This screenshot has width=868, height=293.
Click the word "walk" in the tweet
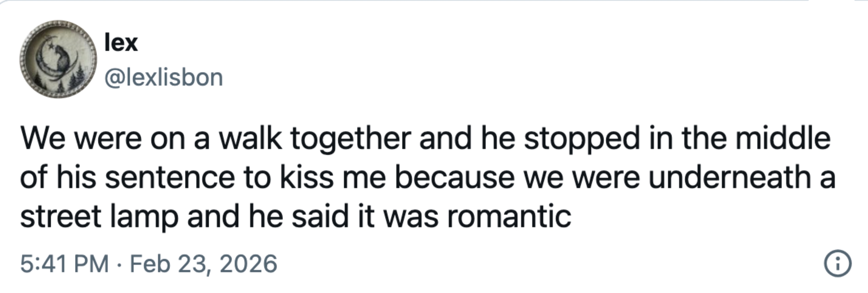[250, 139]
